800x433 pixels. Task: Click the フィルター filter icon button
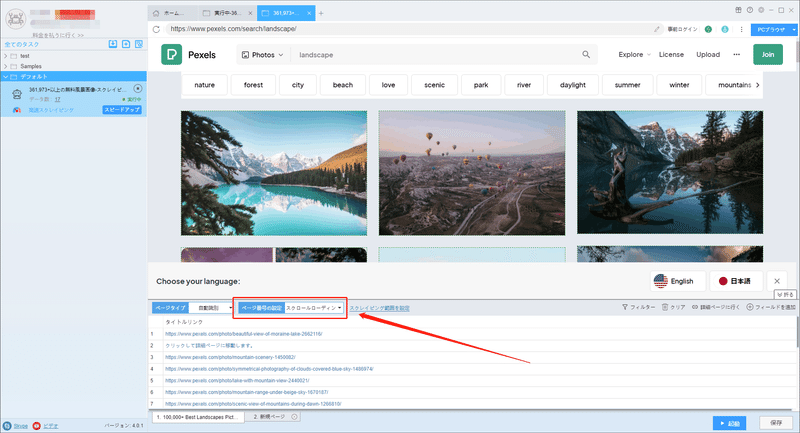pos(638,307)
